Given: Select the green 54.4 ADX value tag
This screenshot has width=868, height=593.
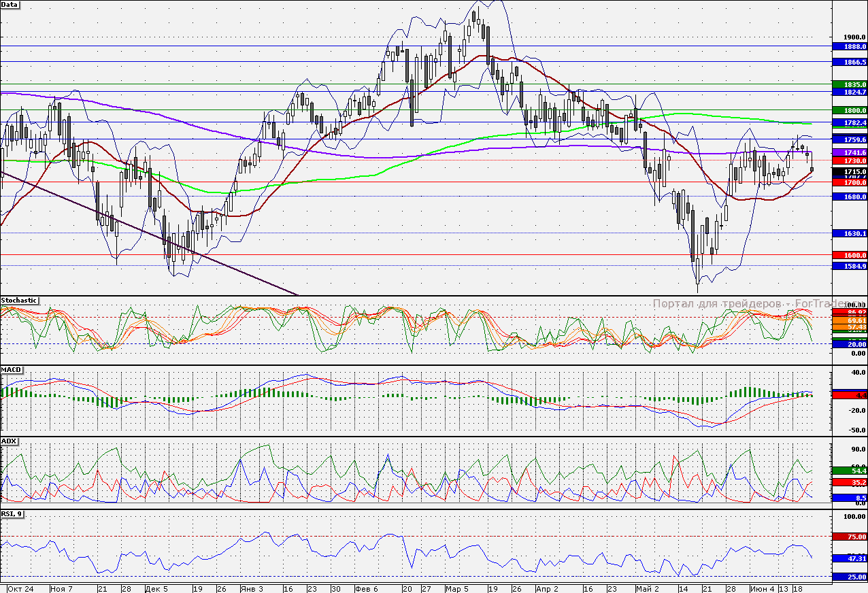Looking at the screenshot, I should tap(850, 471).
